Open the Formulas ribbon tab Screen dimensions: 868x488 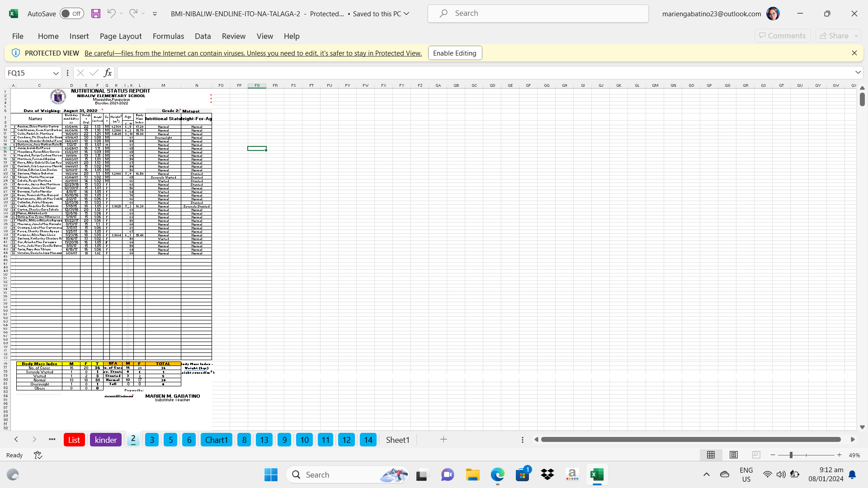pyautogui.click(x=168, y=36)
